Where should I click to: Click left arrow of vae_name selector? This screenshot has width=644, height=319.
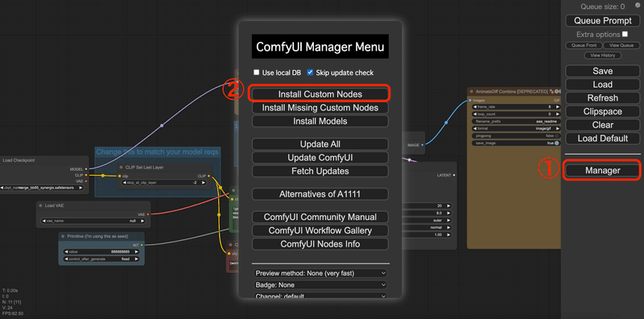tap(43, 221)
